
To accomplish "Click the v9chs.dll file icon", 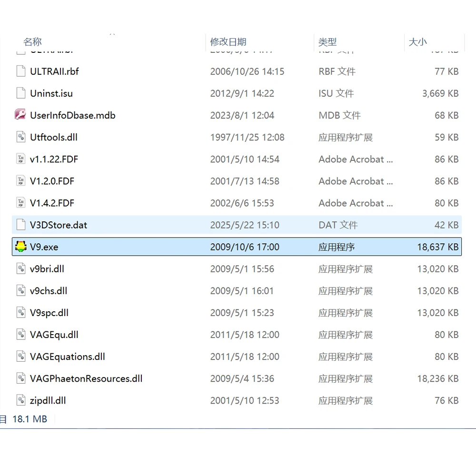I will (20, 290).
